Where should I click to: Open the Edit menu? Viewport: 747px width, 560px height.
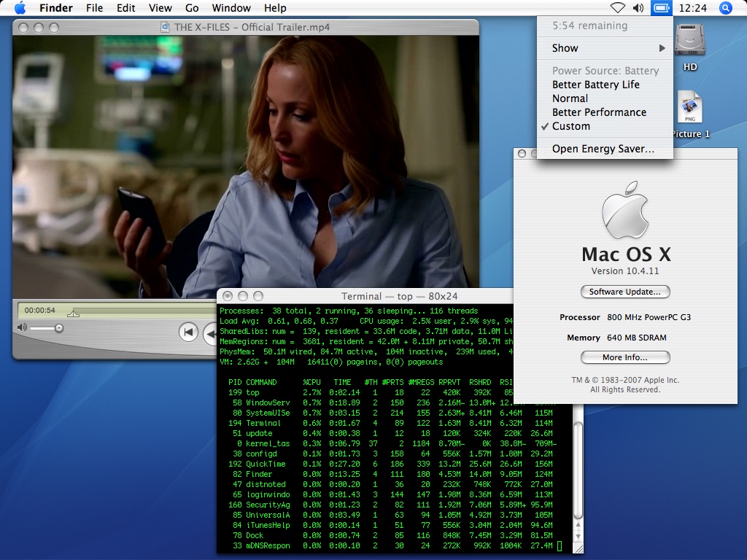click(125, 7)
